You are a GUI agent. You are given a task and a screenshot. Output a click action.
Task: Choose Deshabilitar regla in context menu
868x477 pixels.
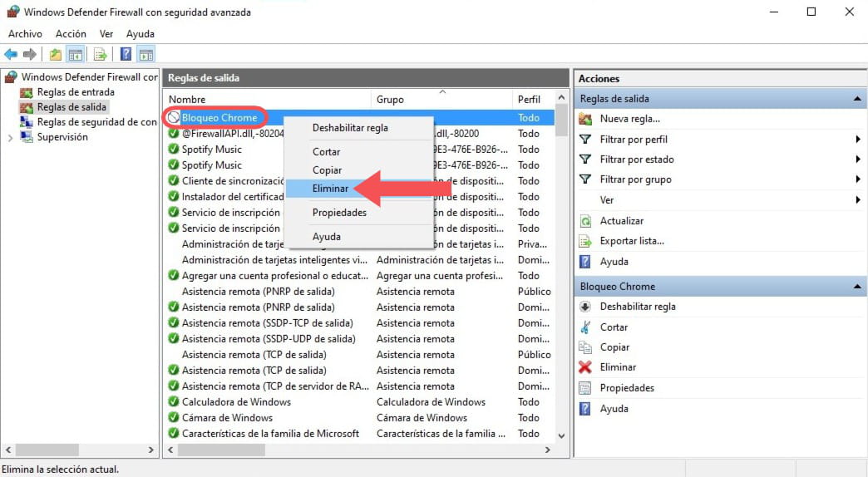pos(358,128)
